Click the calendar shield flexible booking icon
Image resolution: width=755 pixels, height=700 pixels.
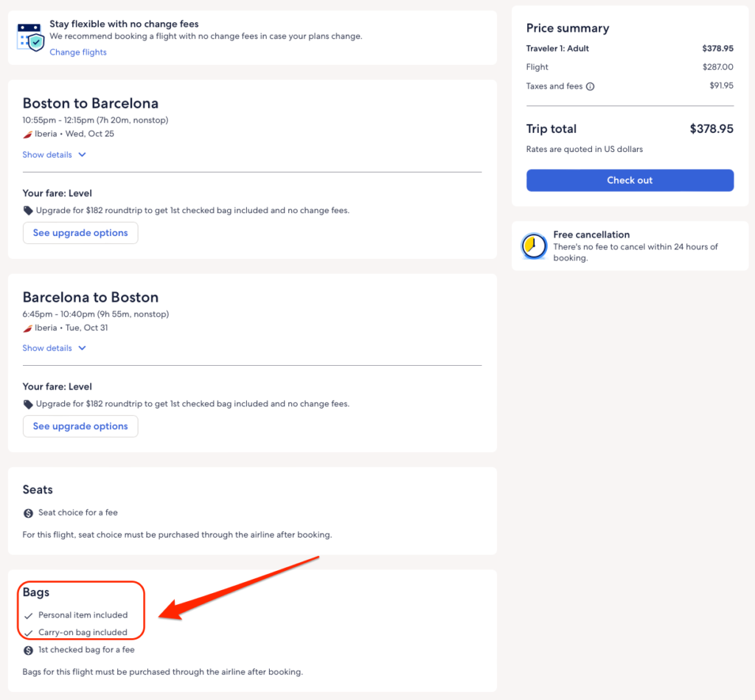point(30,36)
